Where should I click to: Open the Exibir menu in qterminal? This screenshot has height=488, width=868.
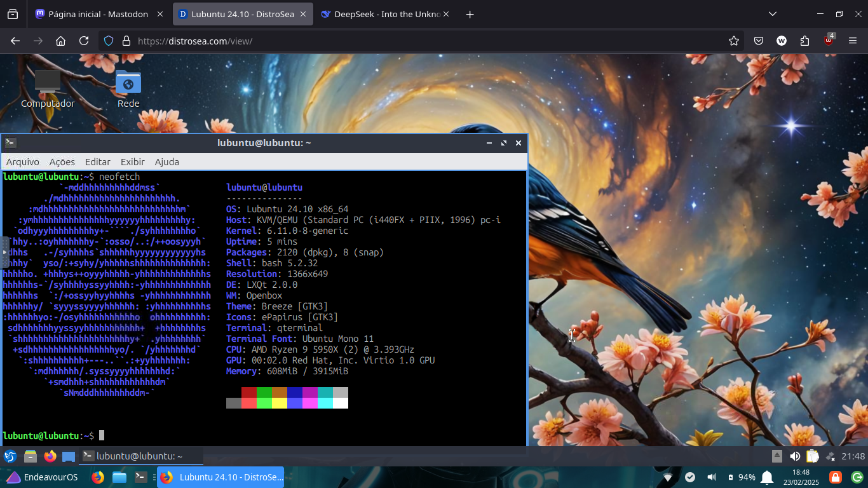133,162
